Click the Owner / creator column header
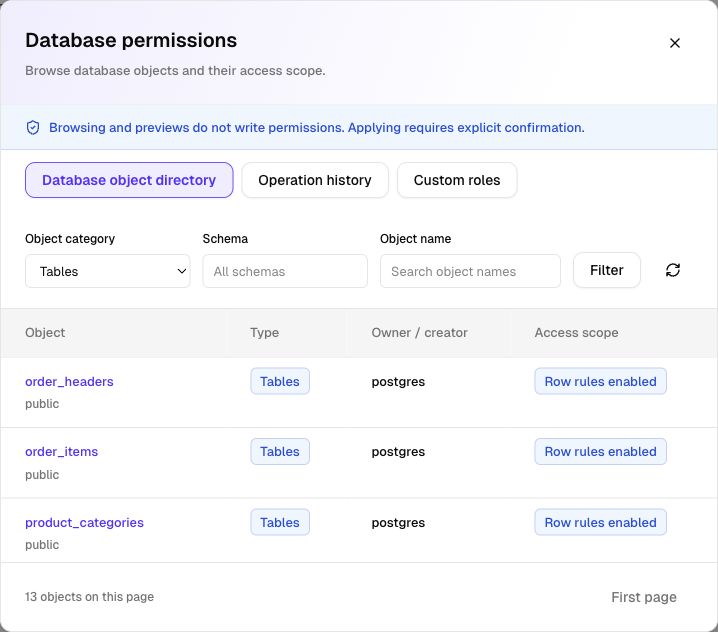The width and height of the screenshot is (718, 632). [x=419, y=332]
